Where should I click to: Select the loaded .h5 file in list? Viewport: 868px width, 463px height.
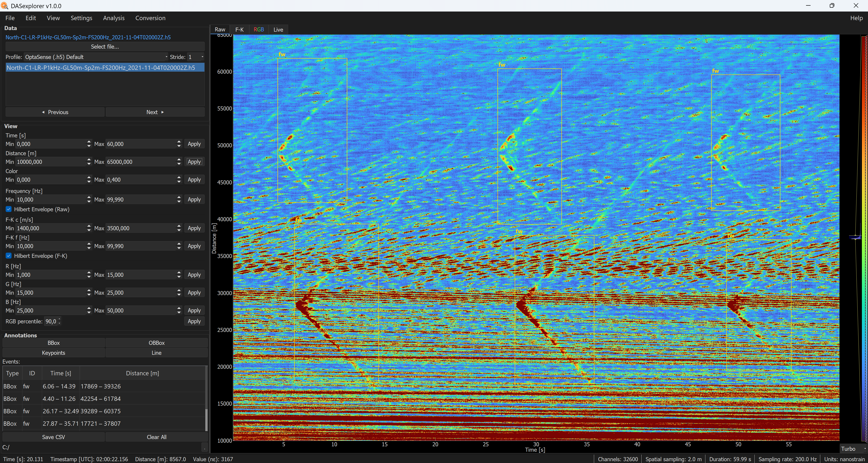pyautogui.click(x=105, y=68)
